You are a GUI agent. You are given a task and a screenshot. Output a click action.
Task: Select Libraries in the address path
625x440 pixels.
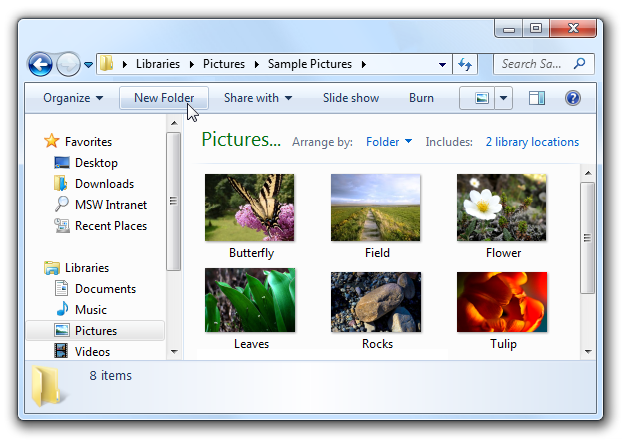pyautogui.click(x=157, y=64)
